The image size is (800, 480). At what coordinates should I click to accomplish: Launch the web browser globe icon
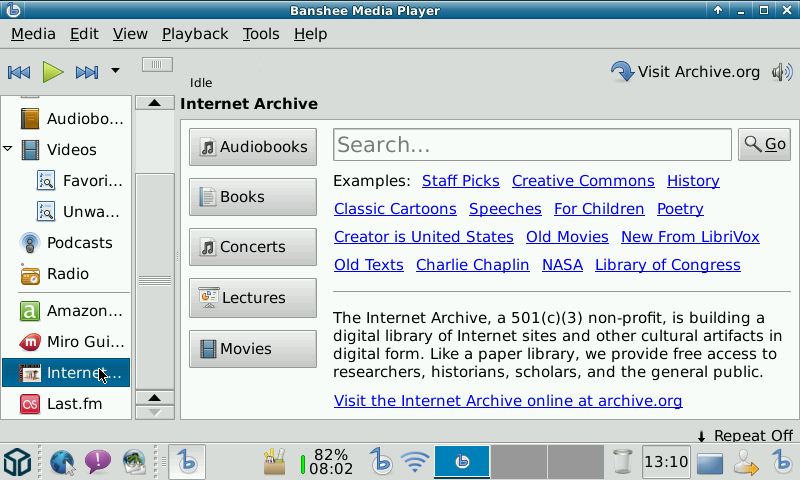click(63, 462)
